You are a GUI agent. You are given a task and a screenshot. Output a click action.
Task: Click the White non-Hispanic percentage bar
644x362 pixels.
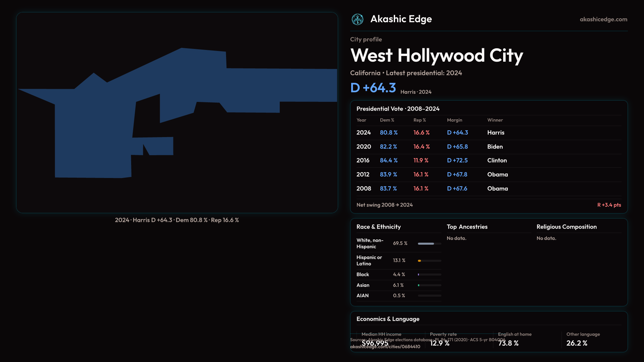pos(426,244)
